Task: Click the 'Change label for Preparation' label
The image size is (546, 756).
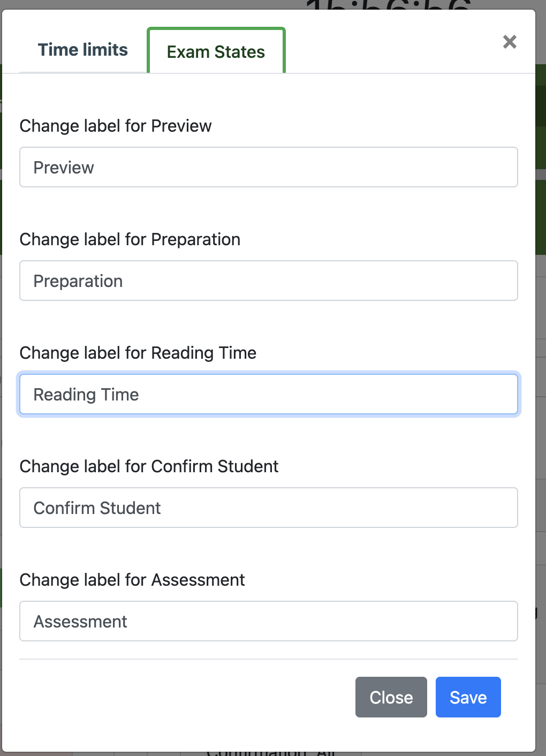Action: 130,239
